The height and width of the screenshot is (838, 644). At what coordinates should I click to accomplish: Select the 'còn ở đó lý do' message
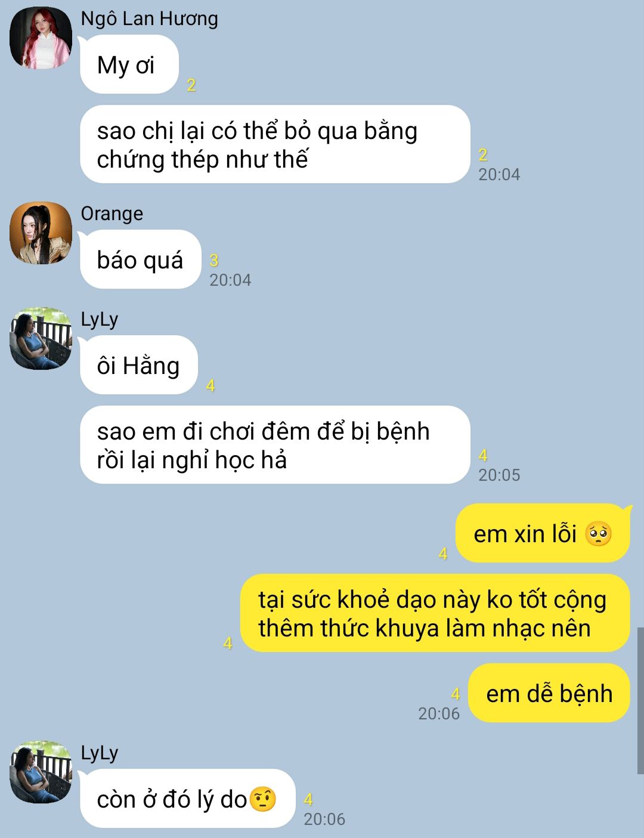pyautogui.click(x=188, y=799)
